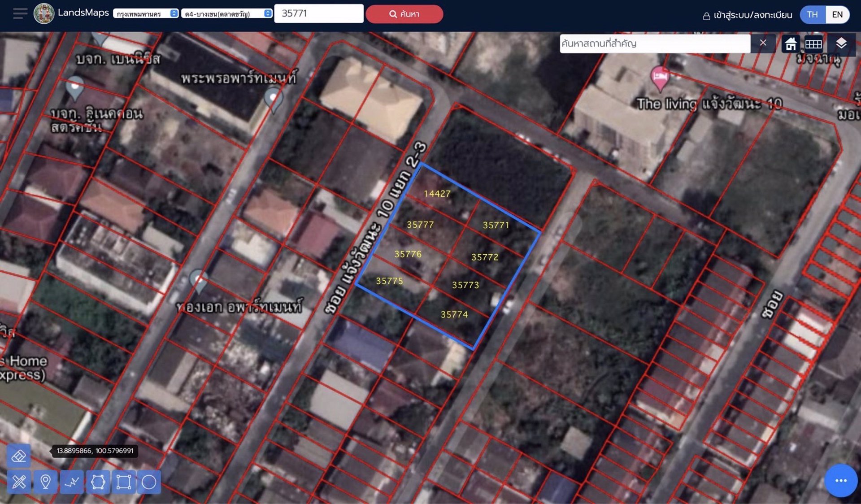The height and width of the screenshot is (504, 861).
Task: Click the login/register link
Action: pyautogui.click(x=748, y=15)
